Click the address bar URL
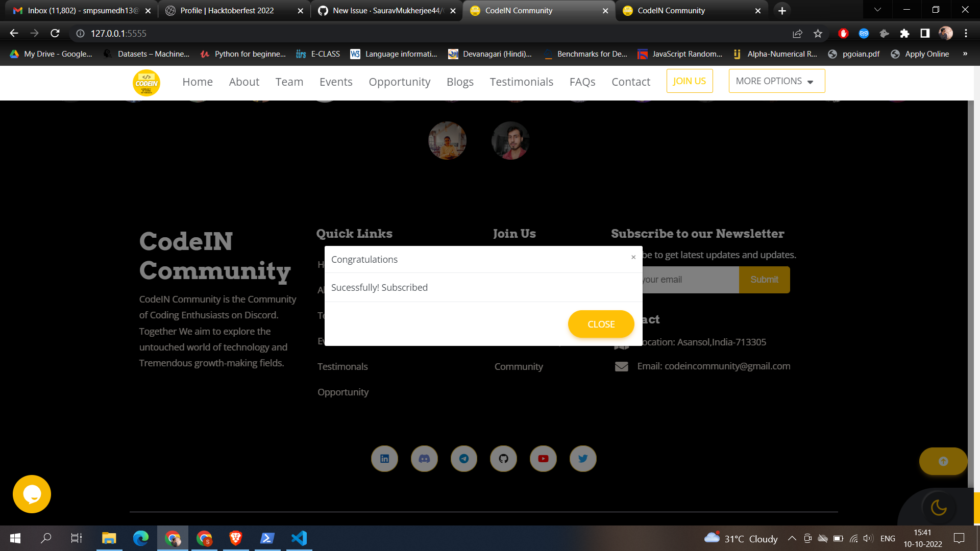Screen dimensions: 980x551 [118, 33]
